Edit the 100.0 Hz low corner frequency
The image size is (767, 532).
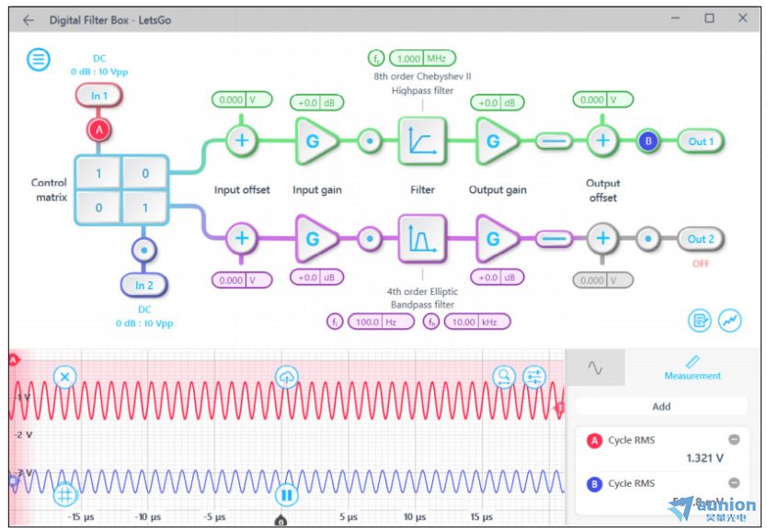pyautogui.click(x=381, y=322)
